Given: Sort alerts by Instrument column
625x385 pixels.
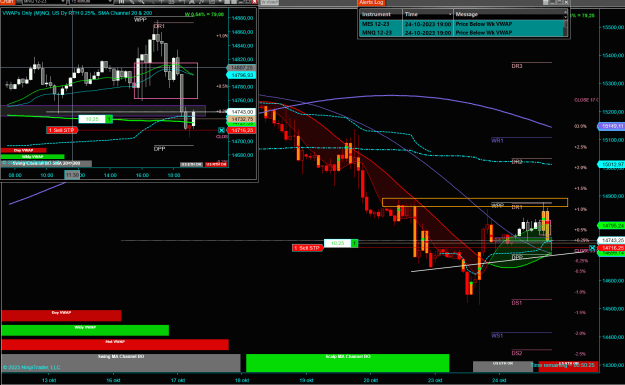Looking at the screenshot, I should (x=381, y=14).
